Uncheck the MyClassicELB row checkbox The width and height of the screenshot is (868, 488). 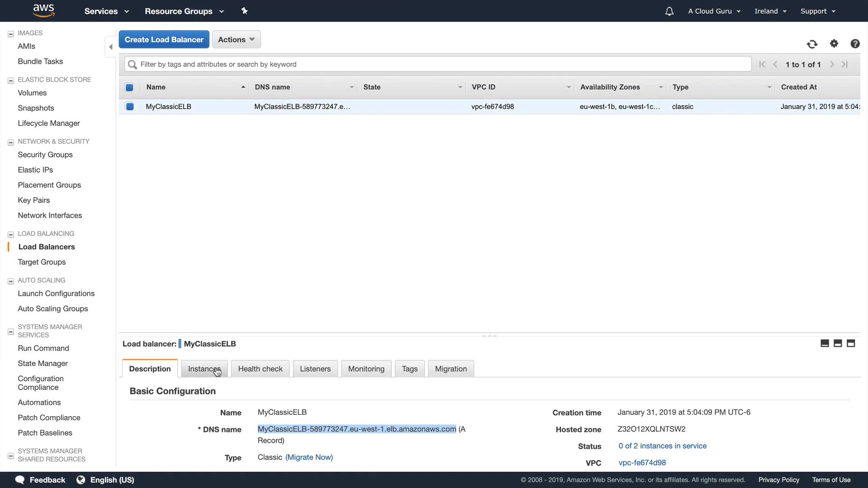(x=130, y=107)
